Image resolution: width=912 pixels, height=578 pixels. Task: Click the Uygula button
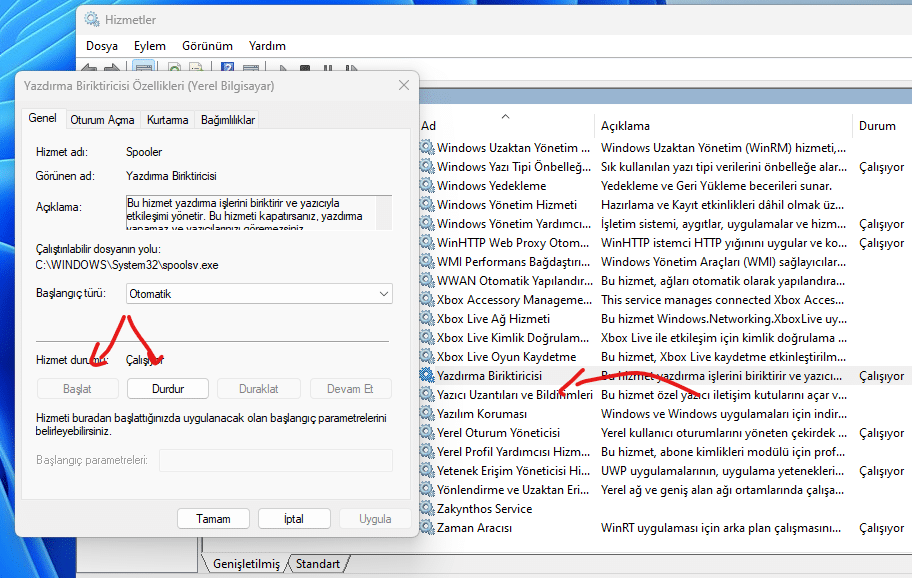point(375,519)
